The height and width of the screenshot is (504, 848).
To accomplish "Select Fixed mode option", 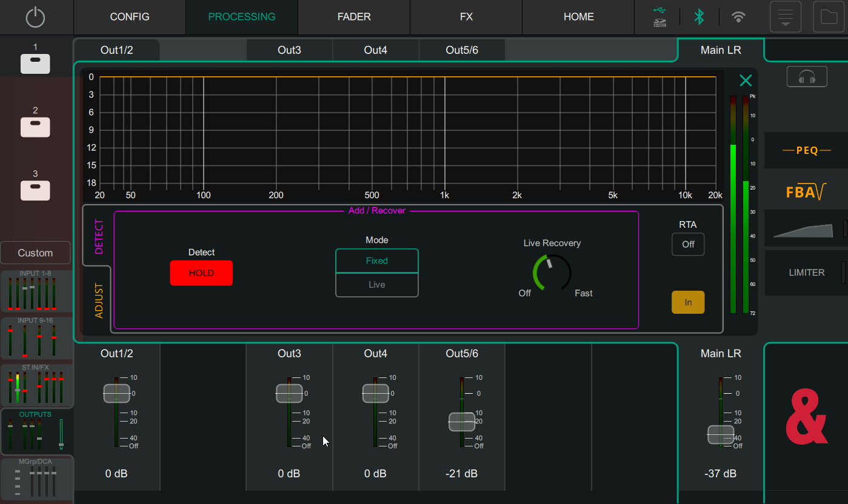I will point(376,261).
